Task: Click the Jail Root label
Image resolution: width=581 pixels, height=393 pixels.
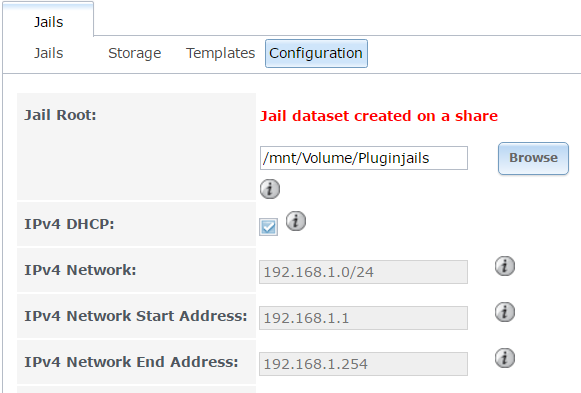Action: (x=60, y=115)
